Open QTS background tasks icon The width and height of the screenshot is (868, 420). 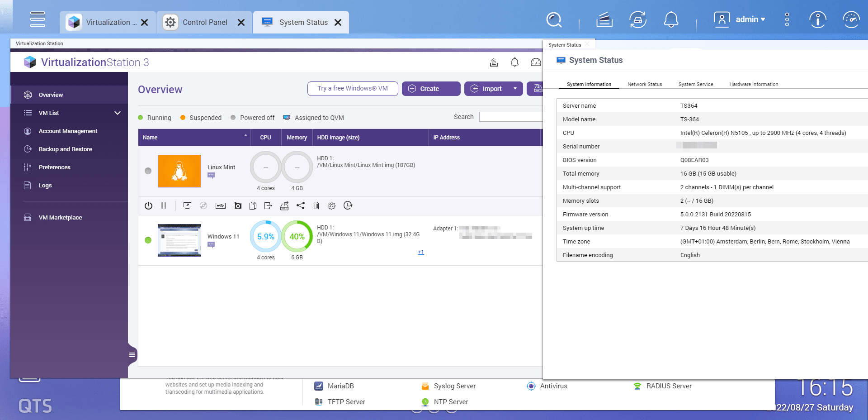[604, 20]
